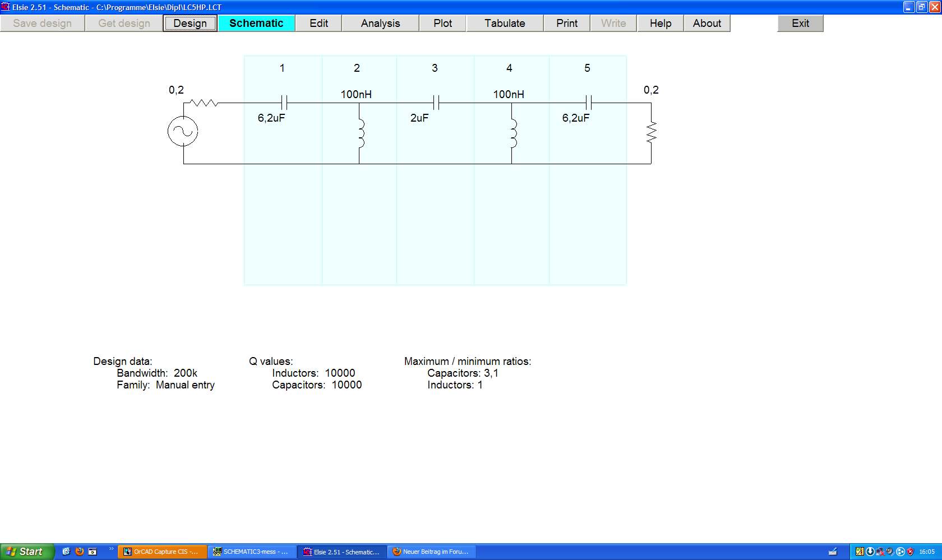Screen dimensions: 942x560
Task: Switch to SCHEMATIC3-mess taskbar window
Action: click(252, 552)
